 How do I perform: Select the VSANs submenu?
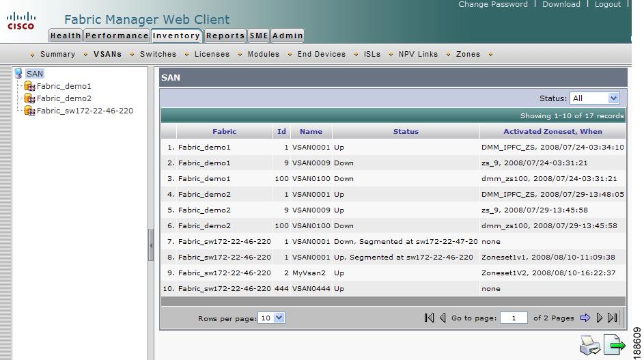coord(107,54)
